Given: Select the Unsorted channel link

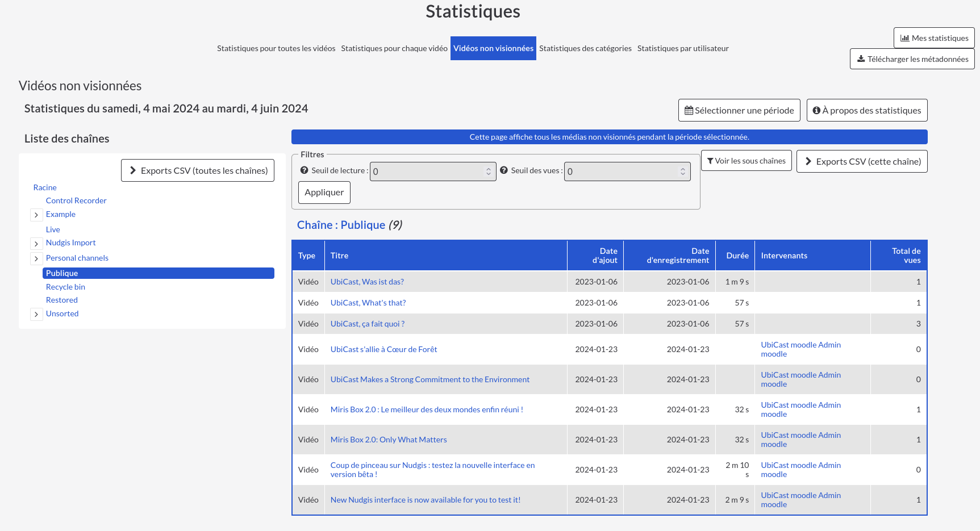Looking at the screenshot, I should click(62, 313).
